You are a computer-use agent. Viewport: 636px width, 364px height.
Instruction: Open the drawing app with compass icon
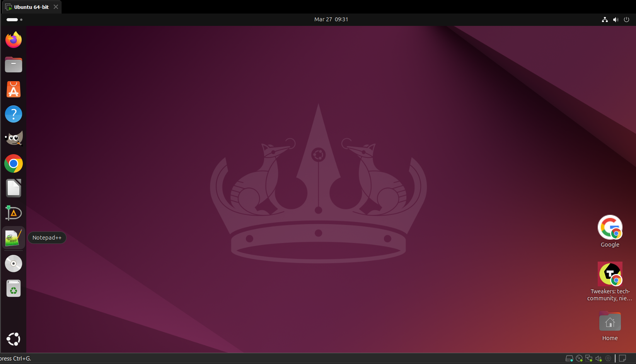tap(14, 213)
